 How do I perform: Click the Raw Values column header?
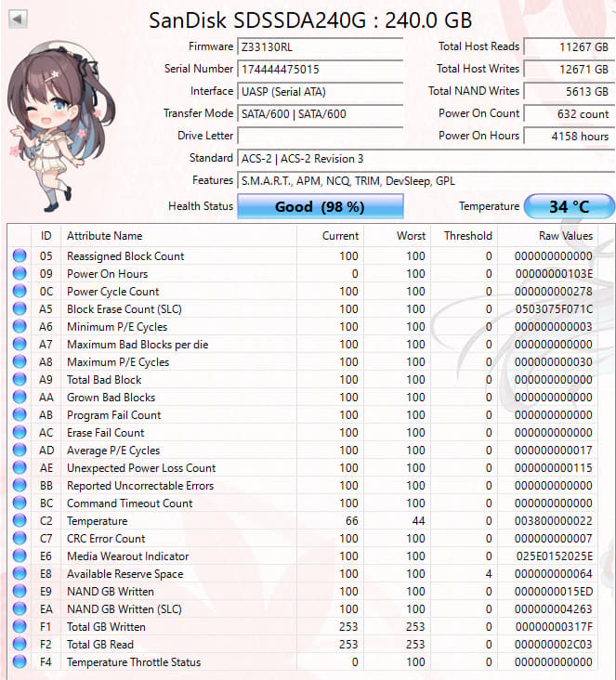pyautogui.click(x=547, y=236)
